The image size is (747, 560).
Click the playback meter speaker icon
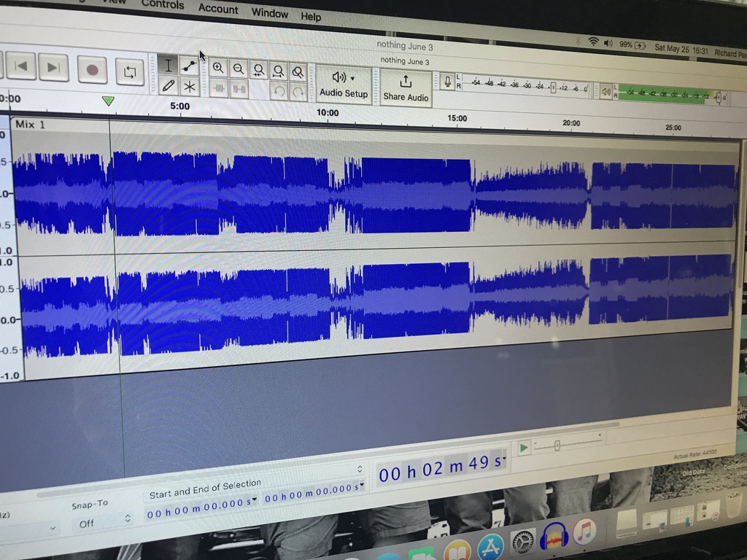point(606,91)
